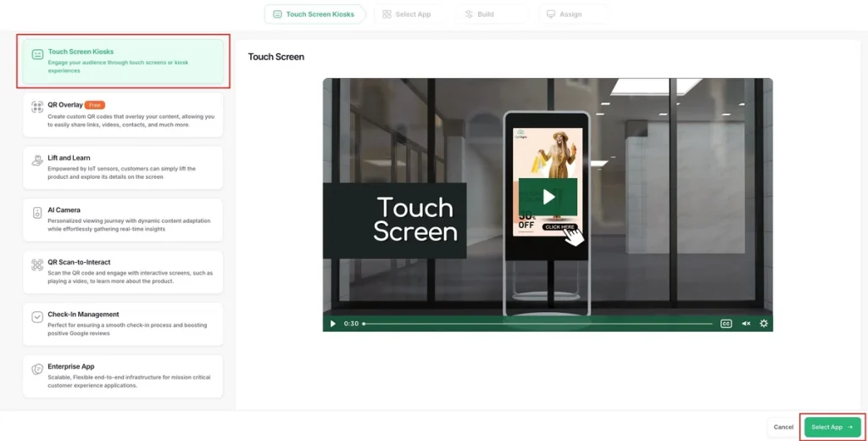The width and height of the screenshot is (868, 441).
Task: Click the Touch Screen Kiosks card icon
Action: pos(37,55)
